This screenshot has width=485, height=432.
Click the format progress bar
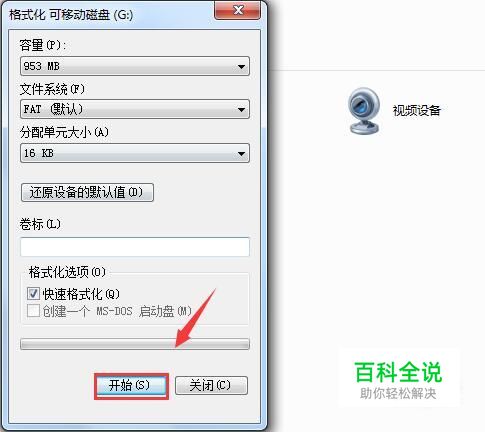coord(135,344)
